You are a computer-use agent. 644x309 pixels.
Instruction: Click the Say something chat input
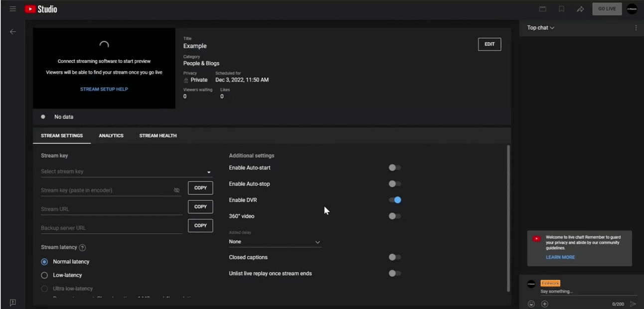pyautogui.click(x=583, y=292)
